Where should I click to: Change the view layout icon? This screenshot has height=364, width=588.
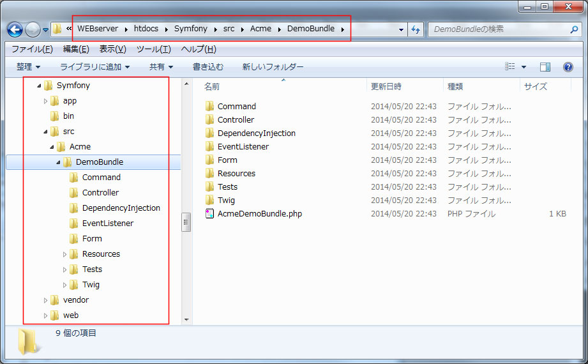509,67
